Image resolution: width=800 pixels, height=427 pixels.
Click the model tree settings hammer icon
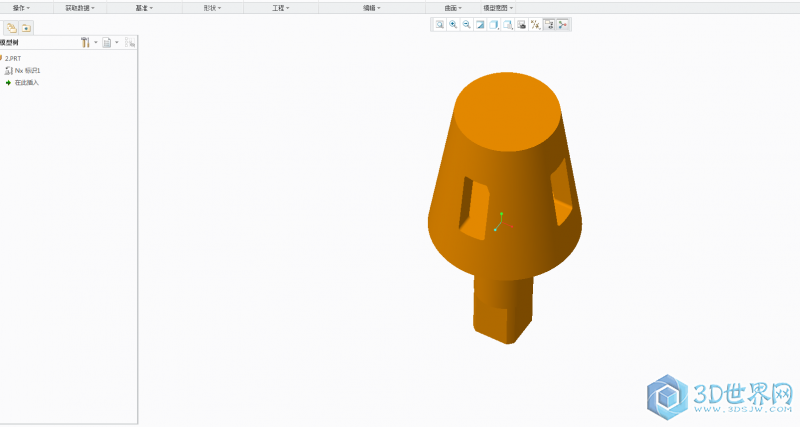pyautogui.click(x=85, y=42)
